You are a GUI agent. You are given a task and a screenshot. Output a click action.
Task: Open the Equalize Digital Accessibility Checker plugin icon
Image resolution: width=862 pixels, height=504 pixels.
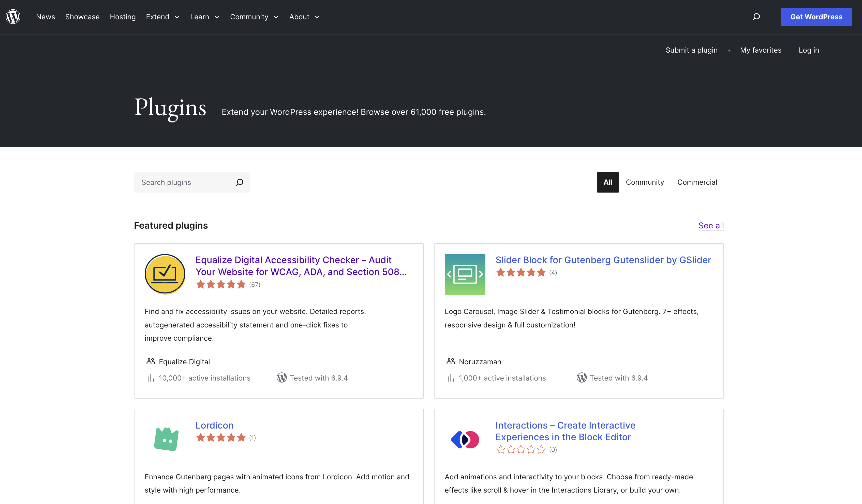165,274
